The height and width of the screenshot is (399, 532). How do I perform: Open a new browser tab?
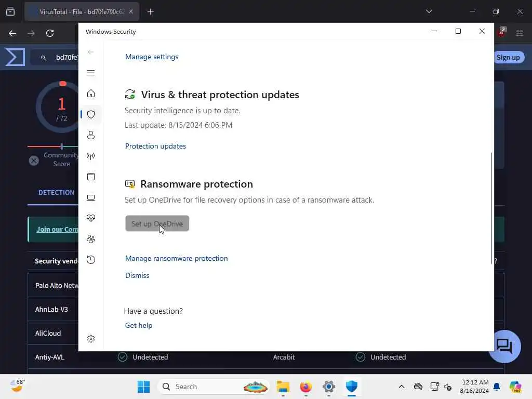[150, 12]
